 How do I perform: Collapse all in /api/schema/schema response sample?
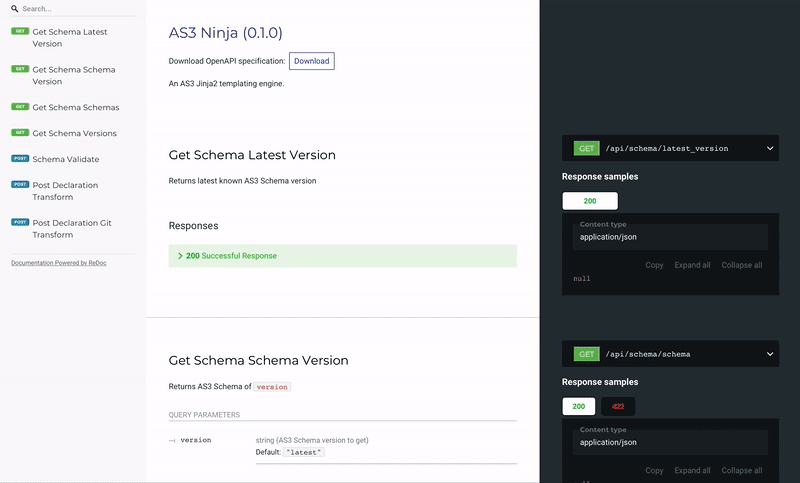742,471
